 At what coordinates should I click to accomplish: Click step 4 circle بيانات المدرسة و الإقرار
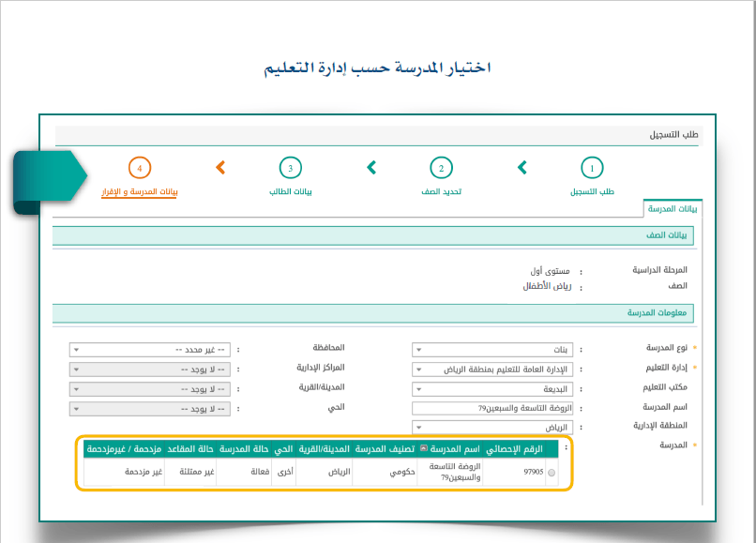(140, 168)
